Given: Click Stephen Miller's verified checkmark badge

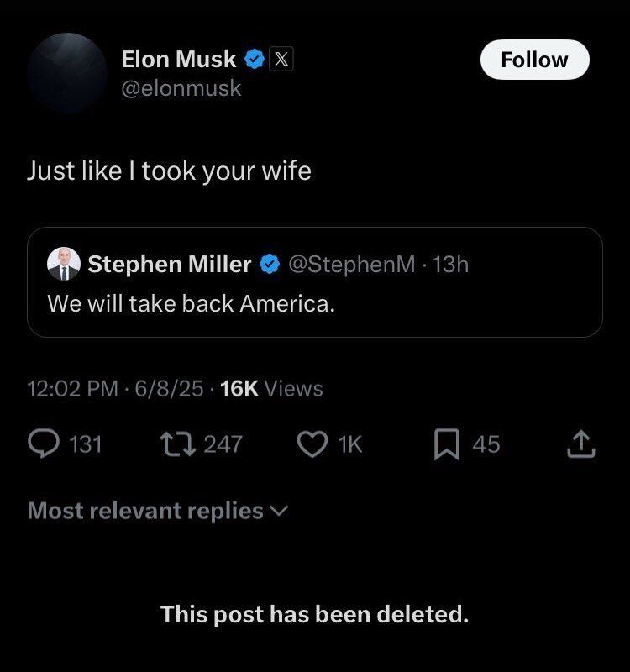Looking at the screenshot, I should (x=269, y=265).
